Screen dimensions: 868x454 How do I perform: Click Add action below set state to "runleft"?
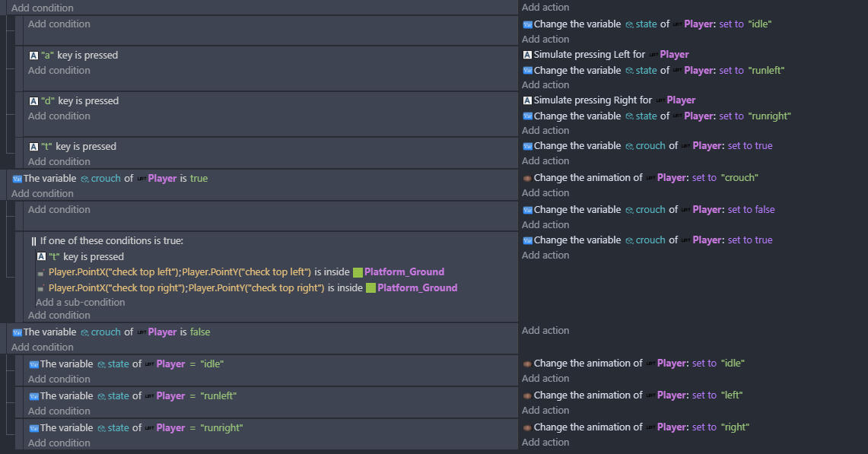click(545, 84)
